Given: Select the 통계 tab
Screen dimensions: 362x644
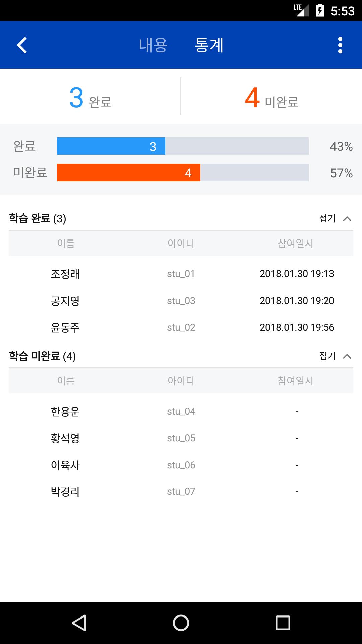Looking at the screenshot, I should [x=209, y=45].
